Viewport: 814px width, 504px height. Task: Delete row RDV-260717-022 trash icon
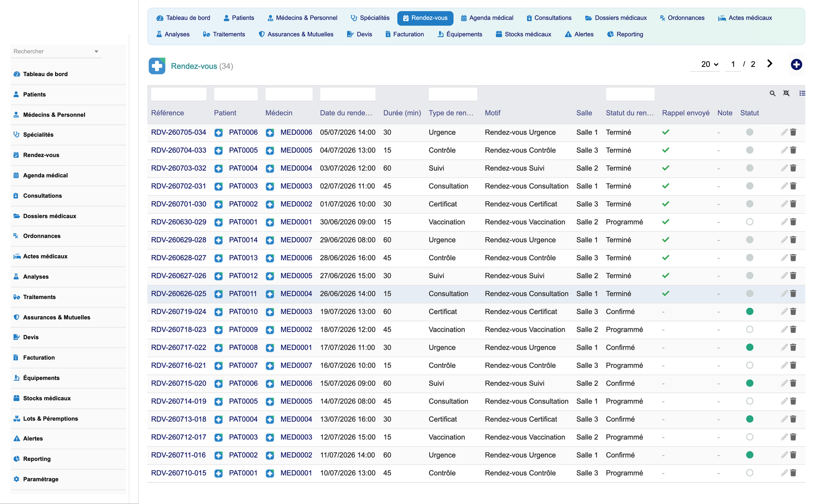pyautogui.click(x=793, y=348)
